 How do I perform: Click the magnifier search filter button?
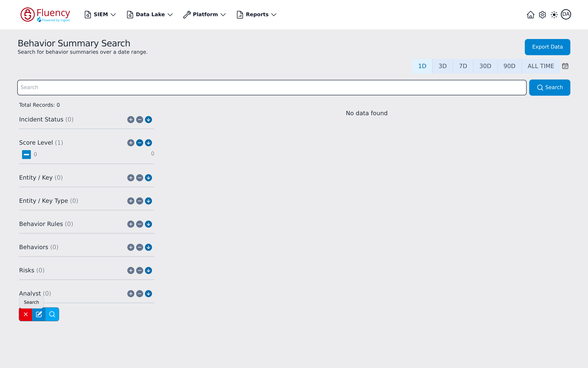coord(52,314)
